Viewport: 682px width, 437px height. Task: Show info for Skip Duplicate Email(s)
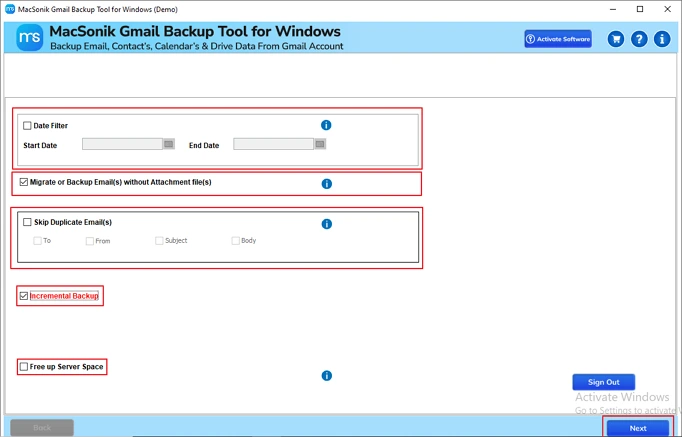[327, 224]
